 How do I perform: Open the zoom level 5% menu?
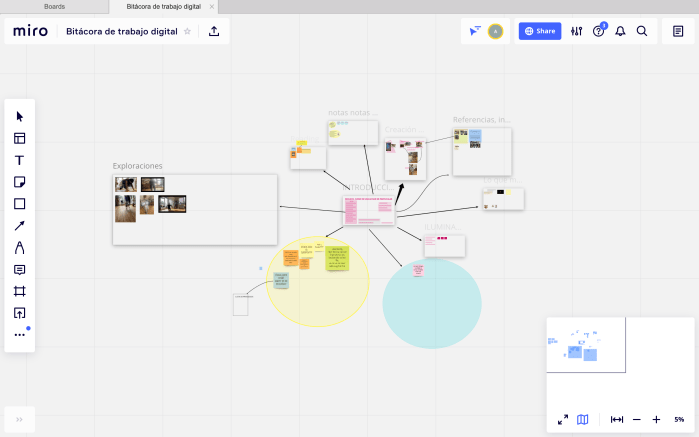point(679,419)
